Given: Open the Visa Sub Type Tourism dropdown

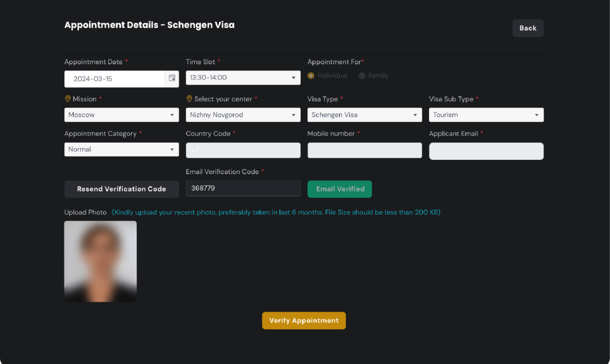Looking at the screenshot, I should pos(486,115).
